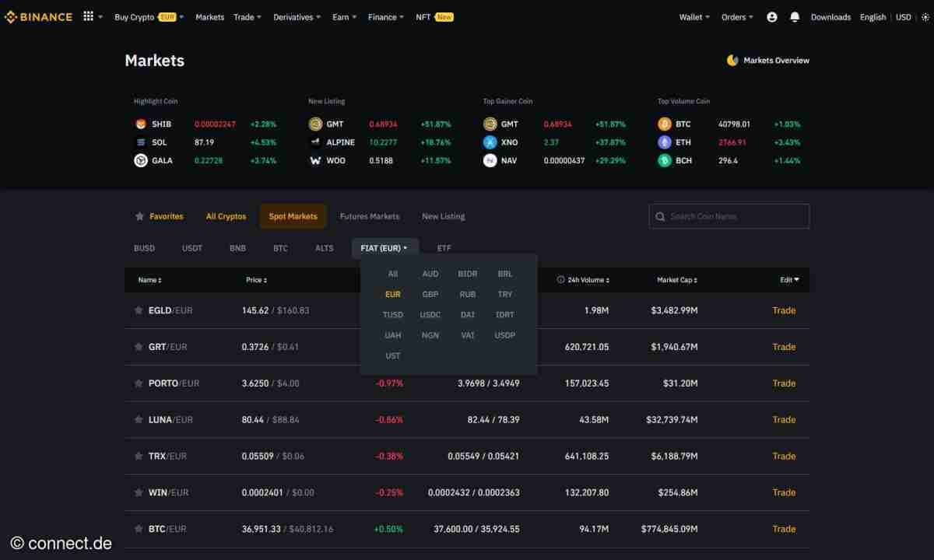Image resolution: width=934 pixels, height=560 pixels.
Task: Open the FIAT (EUR) dropdown
Action: pyautogui.click(x=384, y=248)
